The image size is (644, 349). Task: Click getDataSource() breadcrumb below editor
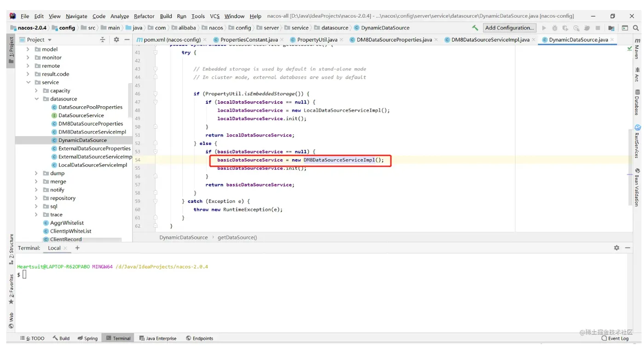[x=237, y=238]
